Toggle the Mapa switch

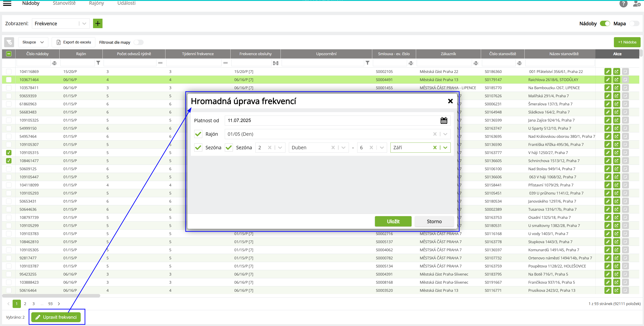634,24
